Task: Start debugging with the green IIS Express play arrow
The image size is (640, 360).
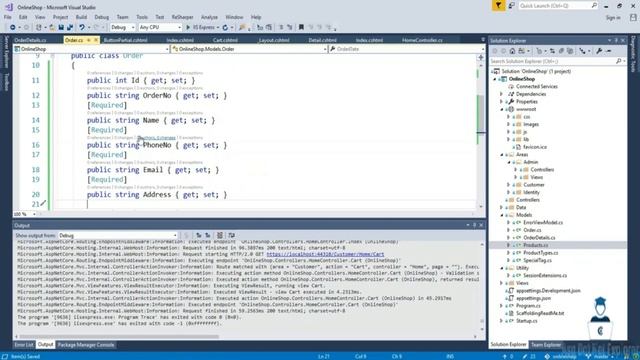Action: pos(188,27)
